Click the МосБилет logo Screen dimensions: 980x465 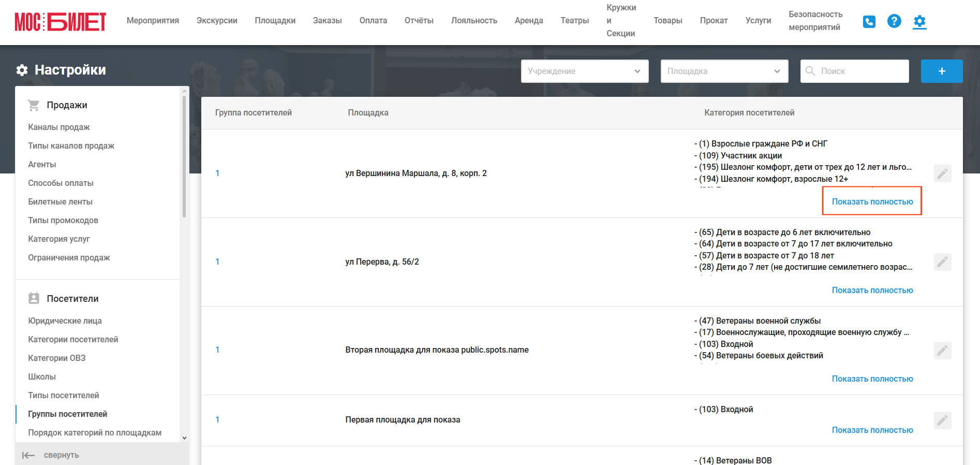point(61,21)
